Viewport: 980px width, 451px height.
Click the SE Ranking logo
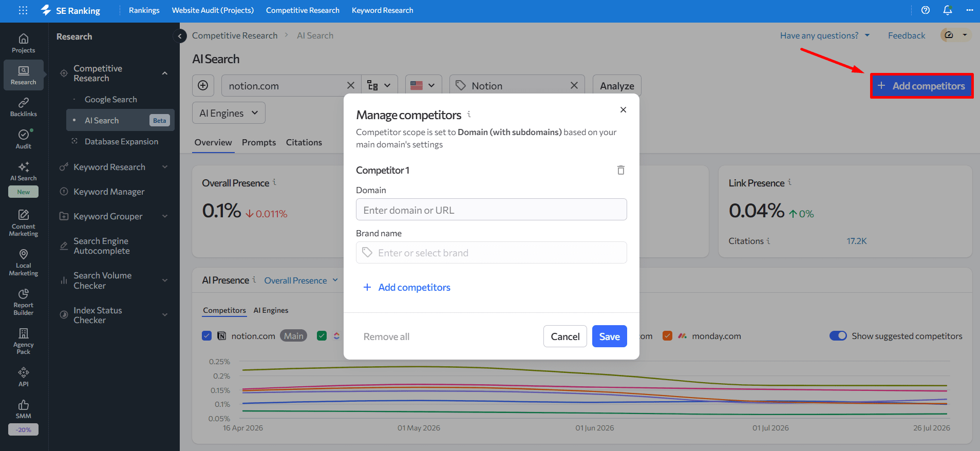point(70,10)
